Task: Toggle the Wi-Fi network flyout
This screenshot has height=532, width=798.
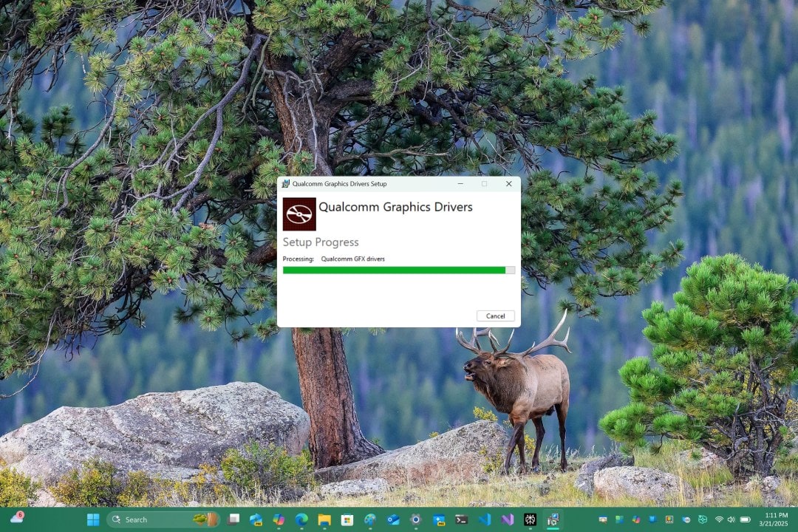Action: (719, 519)
